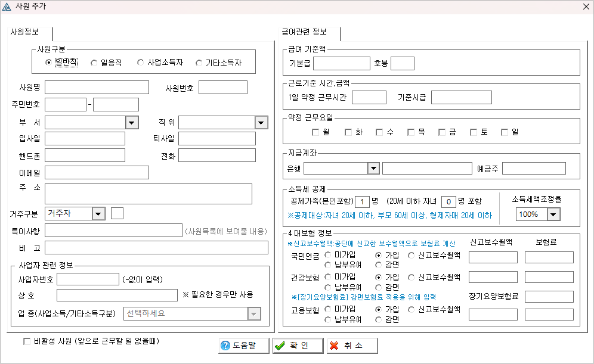Choose 신고보수월액 for 국민연금

click(x=411, y=256)
